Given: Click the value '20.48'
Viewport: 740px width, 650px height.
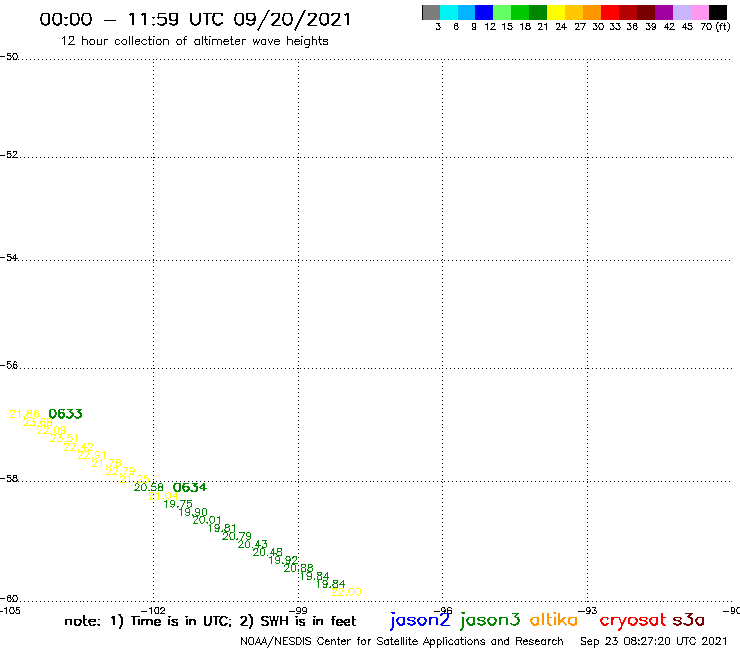Looking at the screenshot, I should 268,552.
